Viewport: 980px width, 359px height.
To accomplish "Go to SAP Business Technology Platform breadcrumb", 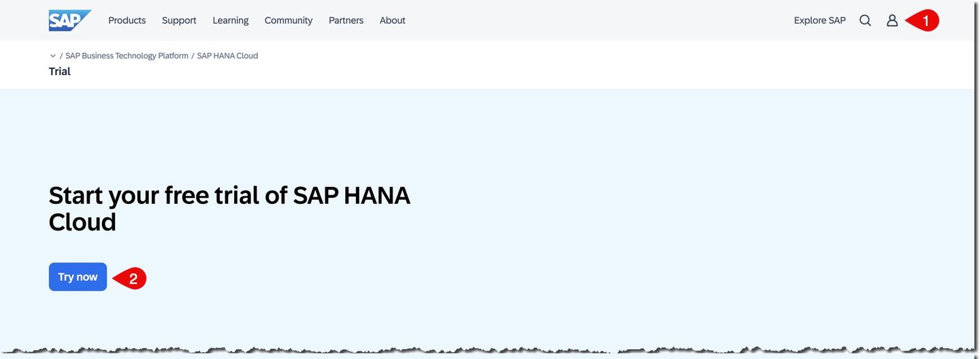I will click(127, 56).
